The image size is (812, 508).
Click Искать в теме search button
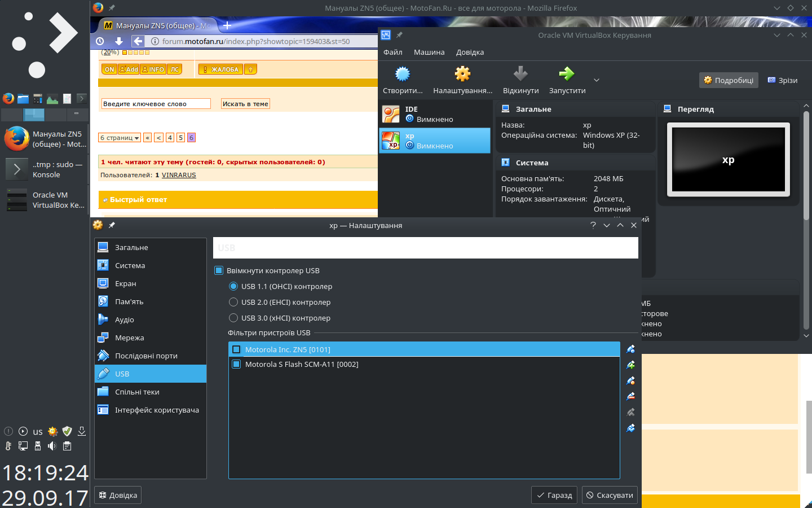click(245, 104)
